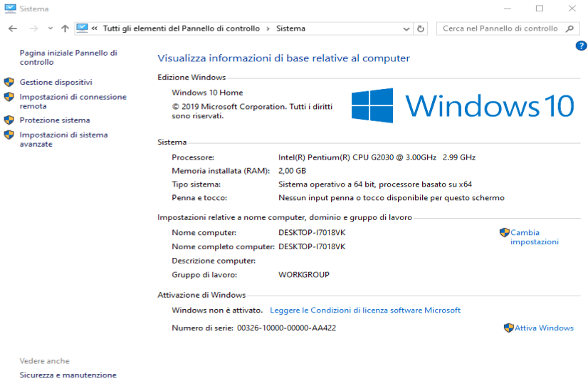Go up one level with up arrow
588x391 pixels.
click(65, 28)
